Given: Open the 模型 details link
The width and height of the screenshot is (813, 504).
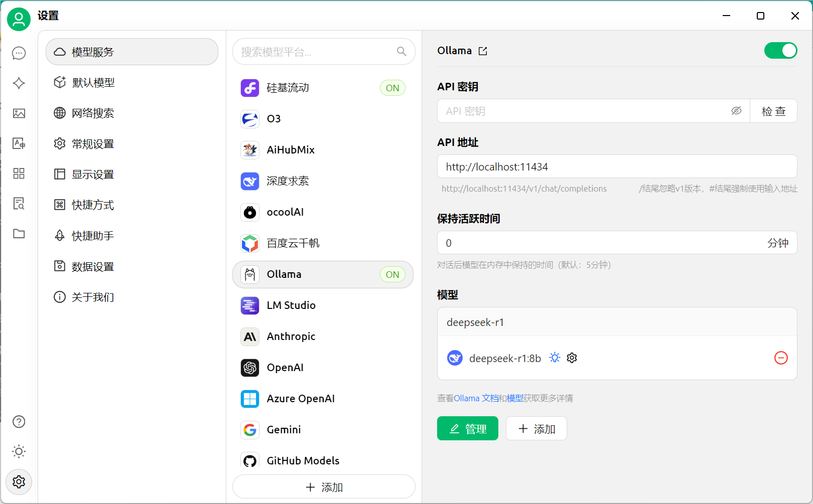Looking at the screenshot, I should point(515,398).
